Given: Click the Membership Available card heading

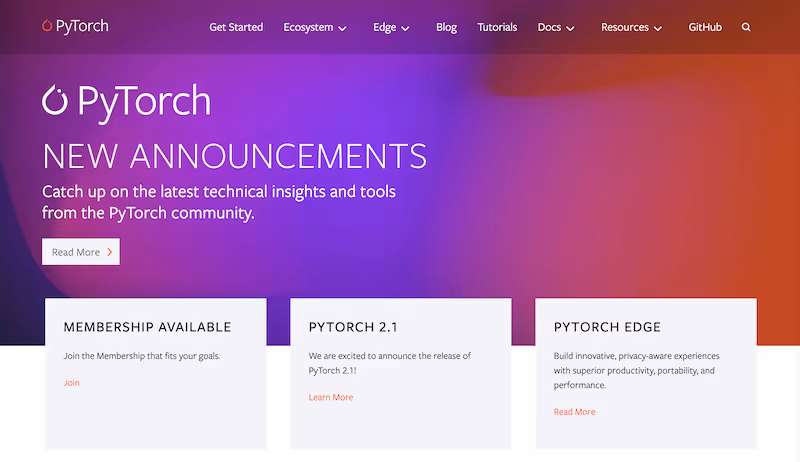Looking at the screenshot, I should click(x=147, y=327).
